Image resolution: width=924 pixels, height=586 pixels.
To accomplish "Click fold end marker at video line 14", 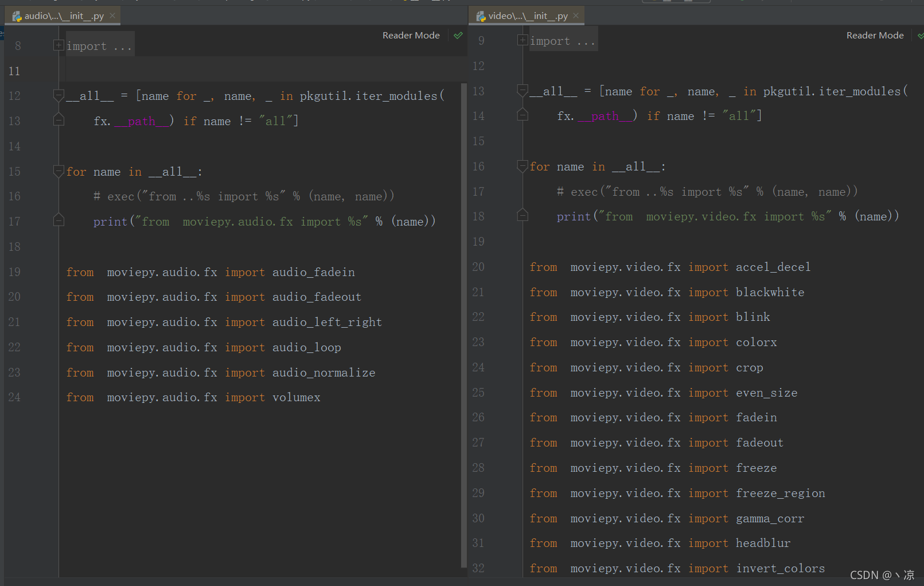I will pos(523,115).
